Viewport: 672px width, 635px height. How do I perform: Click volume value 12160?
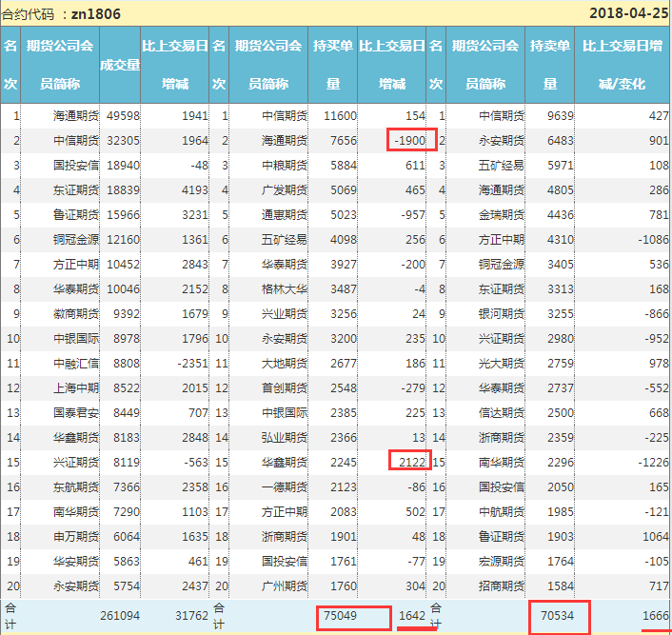coord(123,240)
